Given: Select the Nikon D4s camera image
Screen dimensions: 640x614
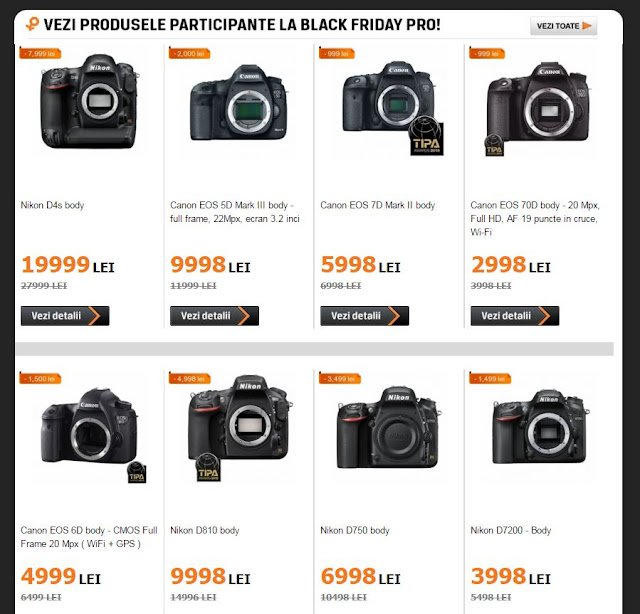Looking at the screenshot, I should coord(89,102).
